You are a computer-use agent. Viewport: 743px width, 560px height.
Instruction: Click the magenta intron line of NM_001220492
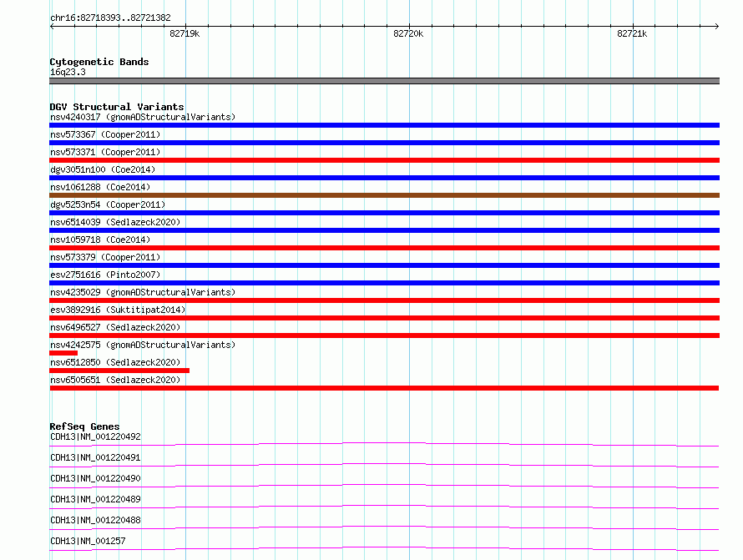(384, 443)
